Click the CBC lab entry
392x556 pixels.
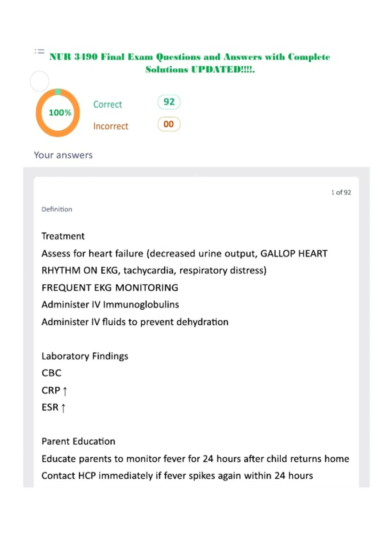point(52,373)
